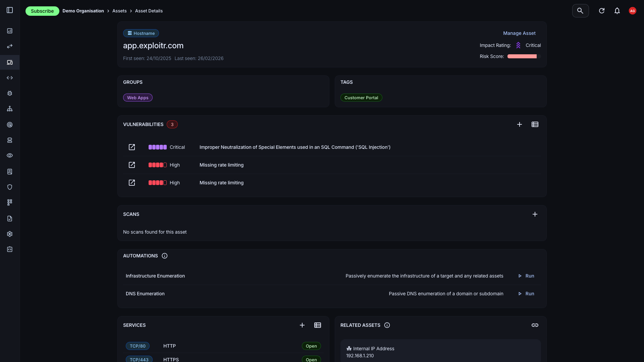Click the refresh icon in the top bar
Viewport: 644px width, 362px height.
pyautogui.click(x=602, y=10)
